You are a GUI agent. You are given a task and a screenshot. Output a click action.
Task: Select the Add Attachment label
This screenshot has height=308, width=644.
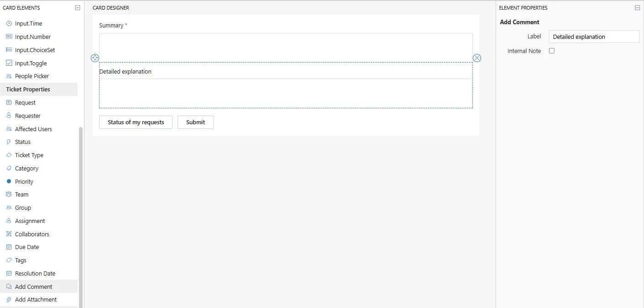point(36,299)
